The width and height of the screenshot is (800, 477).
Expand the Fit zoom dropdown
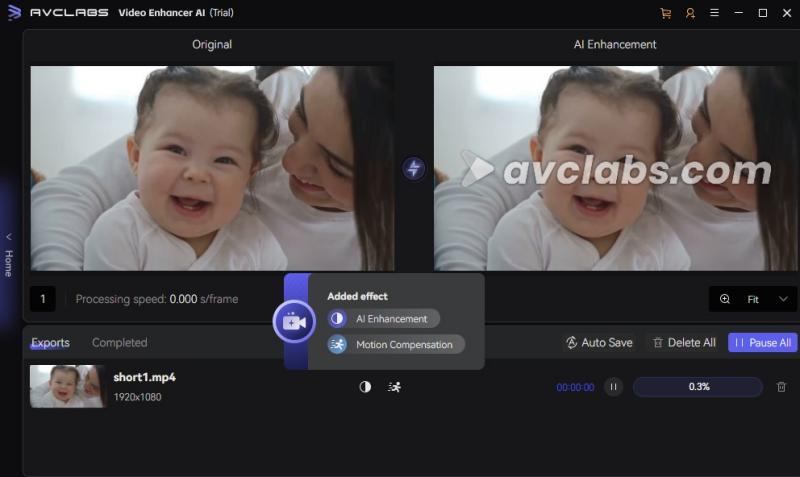click(x=783, y=299)
